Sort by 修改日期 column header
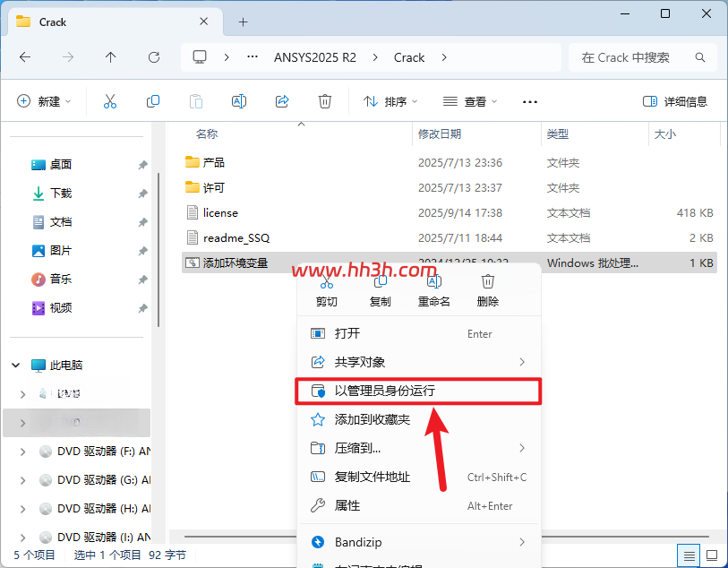728x568 pixels. 439,134
